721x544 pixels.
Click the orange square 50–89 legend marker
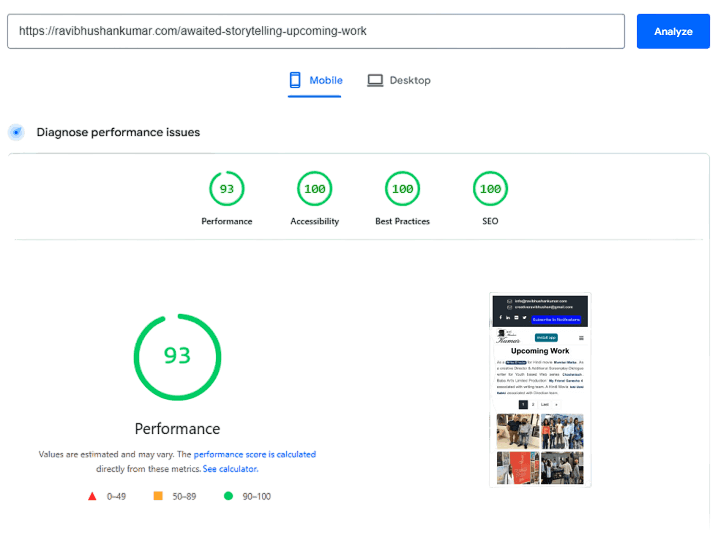click(x=158, y=495)
